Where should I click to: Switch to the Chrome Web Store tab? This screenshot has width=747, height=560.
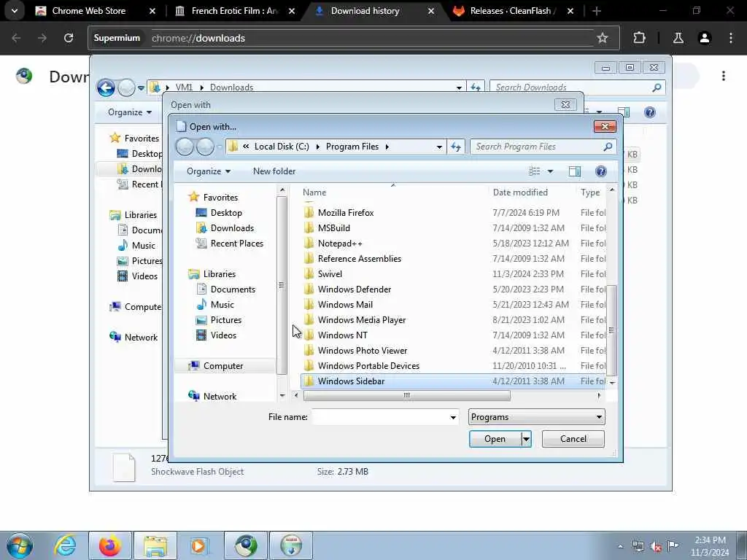(x=88, y=10)
